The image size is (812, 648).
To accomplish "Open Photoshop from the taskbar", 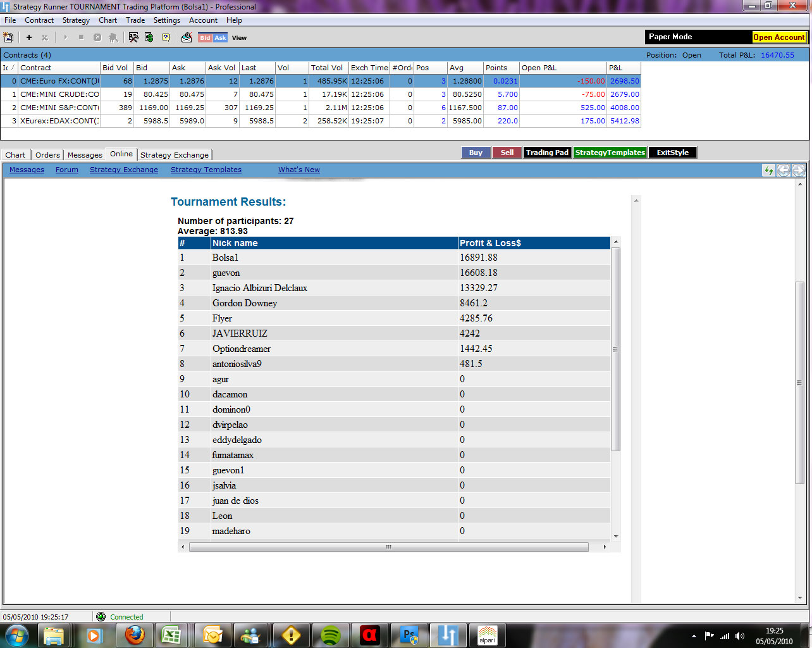I will (409, 635).
